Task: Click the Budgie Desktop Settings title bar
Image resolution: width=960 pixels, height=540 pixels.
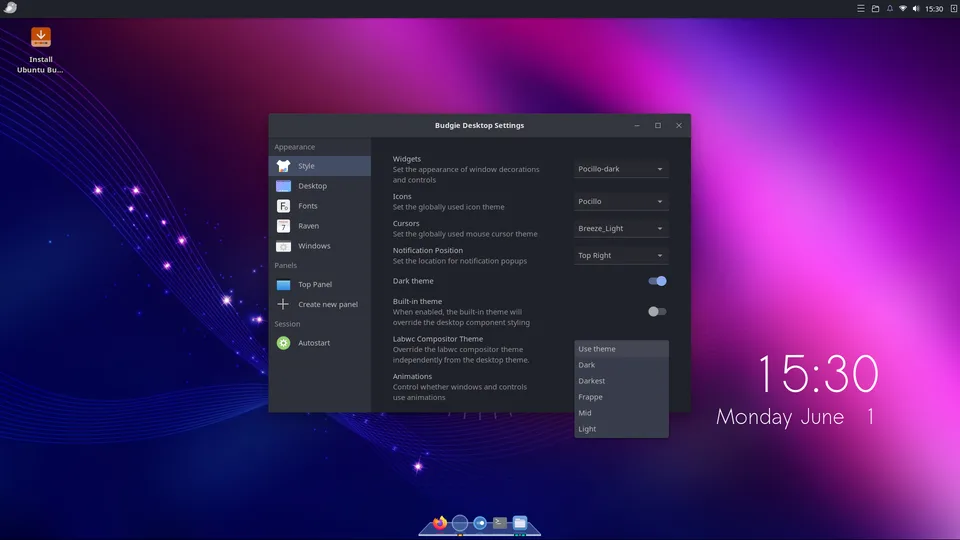Action: click(x=479, y=126)
